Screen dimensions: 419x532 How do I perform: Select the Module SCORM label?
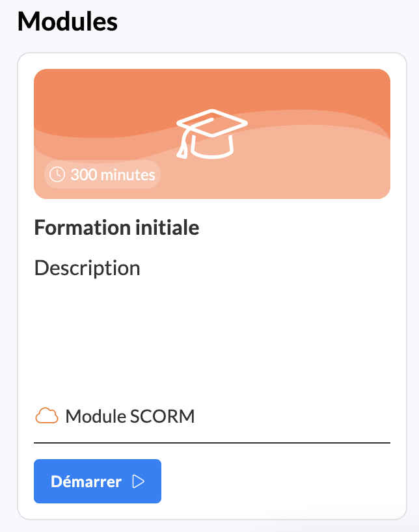coord(130,416)
